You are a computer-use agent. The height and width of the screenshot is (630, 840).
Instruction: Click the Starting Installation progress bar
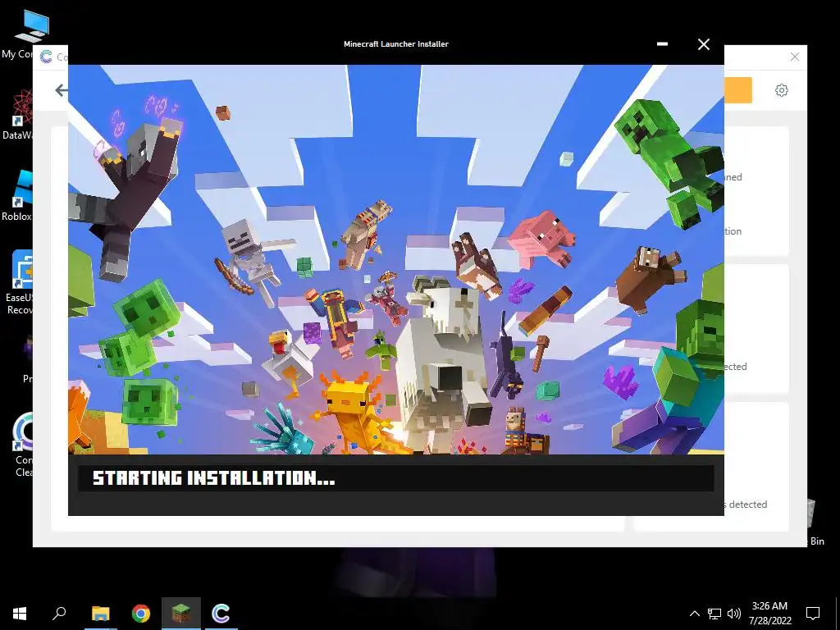point(396,478)
